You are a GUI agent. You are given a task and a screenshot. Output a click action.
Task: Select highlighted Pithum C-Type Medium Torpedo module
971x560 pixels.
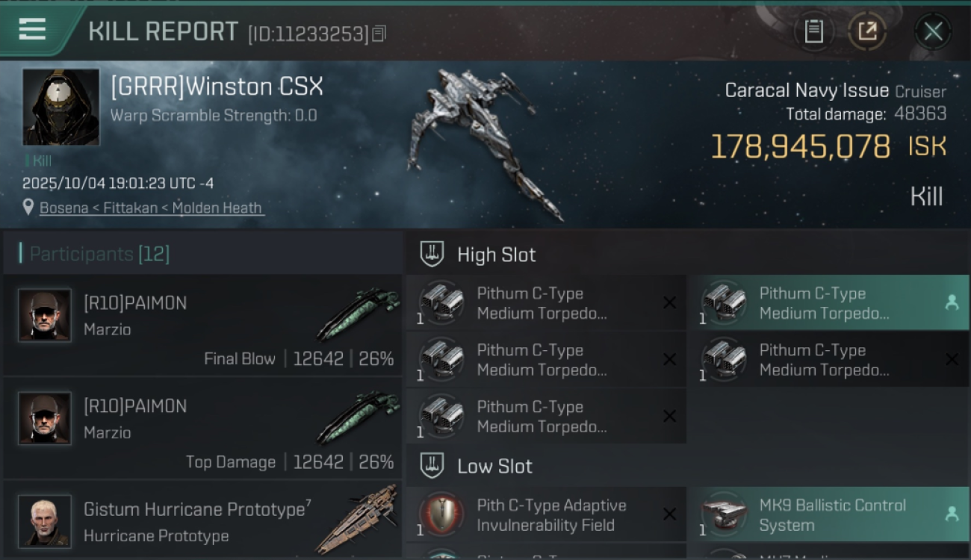[x=828, y=302]
